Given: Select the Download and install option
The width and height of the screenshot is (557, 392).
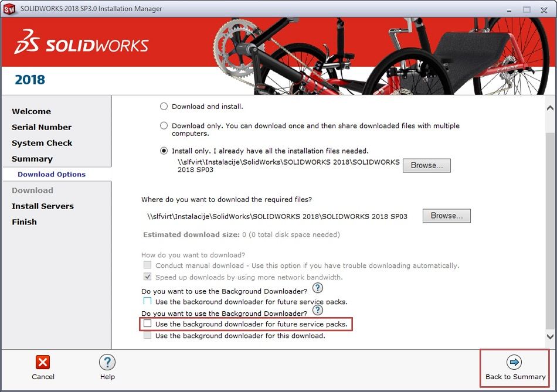Looking at the screenshot, I should 164,106.
